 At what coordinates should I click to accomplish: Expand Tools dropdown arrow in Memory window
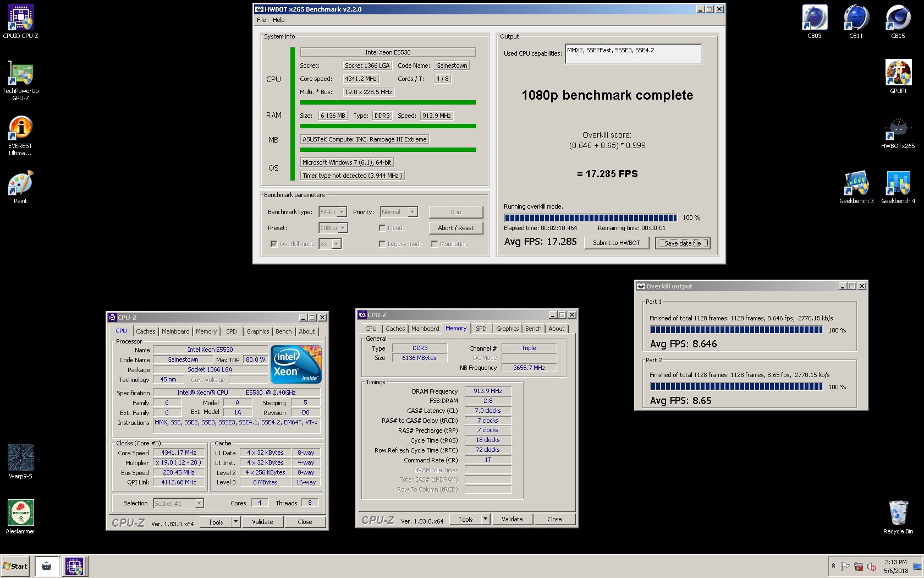[x=486, y=519]
